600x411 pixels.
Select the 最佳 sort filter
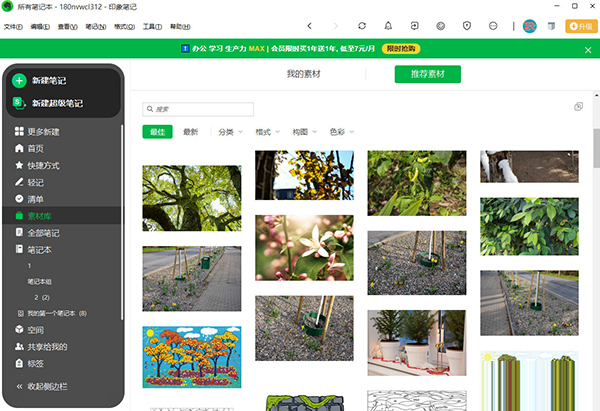tap(157, 132)
